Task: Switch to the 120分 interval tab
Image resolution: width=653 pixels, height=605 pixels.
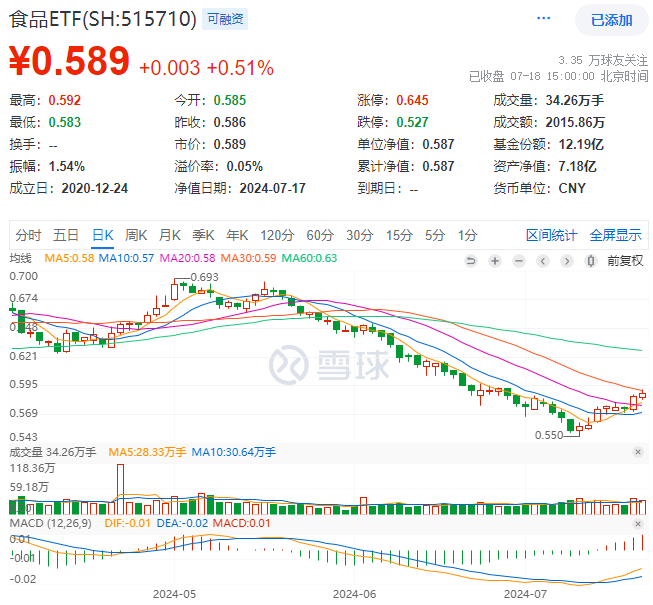Action: [x=277, y=235]
